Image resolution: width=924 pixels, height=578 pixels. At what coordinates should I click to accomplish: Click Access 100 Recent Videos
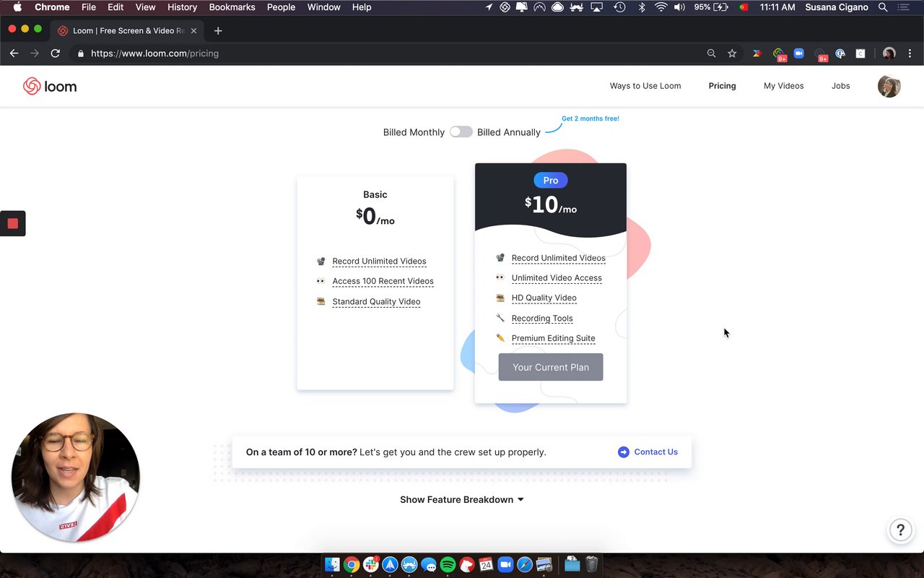pyautogui.click(x=383, y=281)
